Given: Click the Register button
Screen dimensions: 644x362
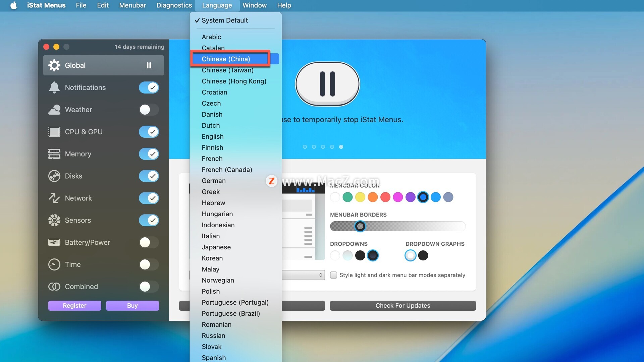Looking at the screenshot, I should click(74, 305).
